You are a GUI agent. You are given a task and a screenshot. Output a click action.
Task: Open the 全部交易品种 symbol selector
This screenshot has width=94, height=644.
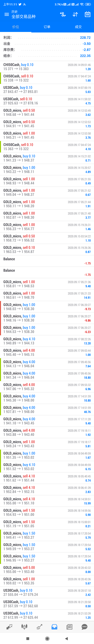tap(24, 17)
